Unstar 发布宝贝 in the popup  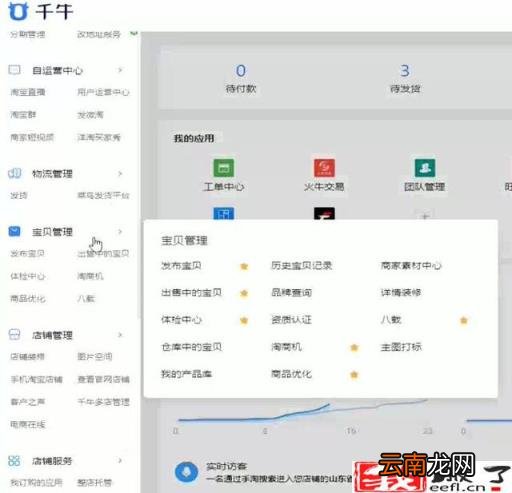pyautogui.click(x=244, y=266)
